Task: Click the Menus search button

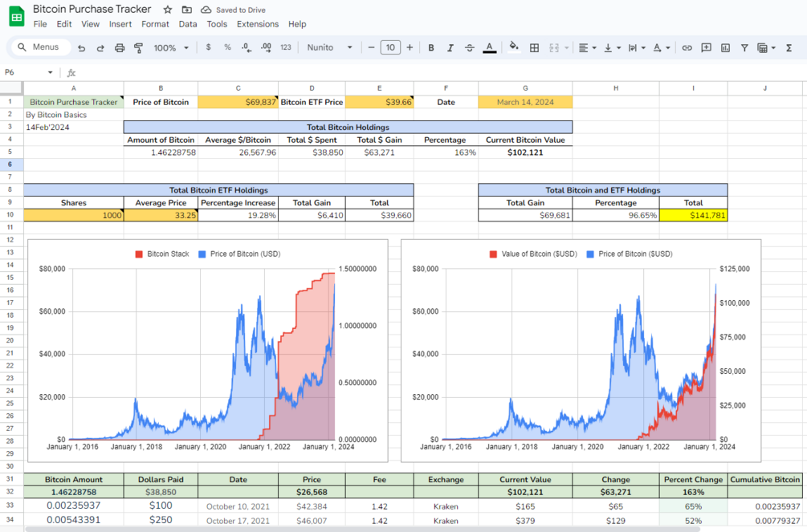Action: pyautogui.click(x=39, y=47)
